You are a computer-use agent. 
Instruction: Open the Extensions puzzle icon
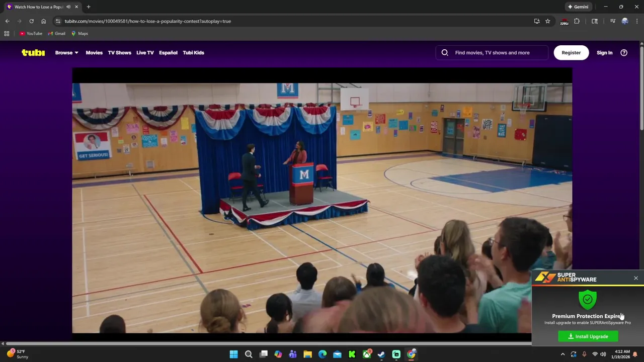tap(577, 21)
